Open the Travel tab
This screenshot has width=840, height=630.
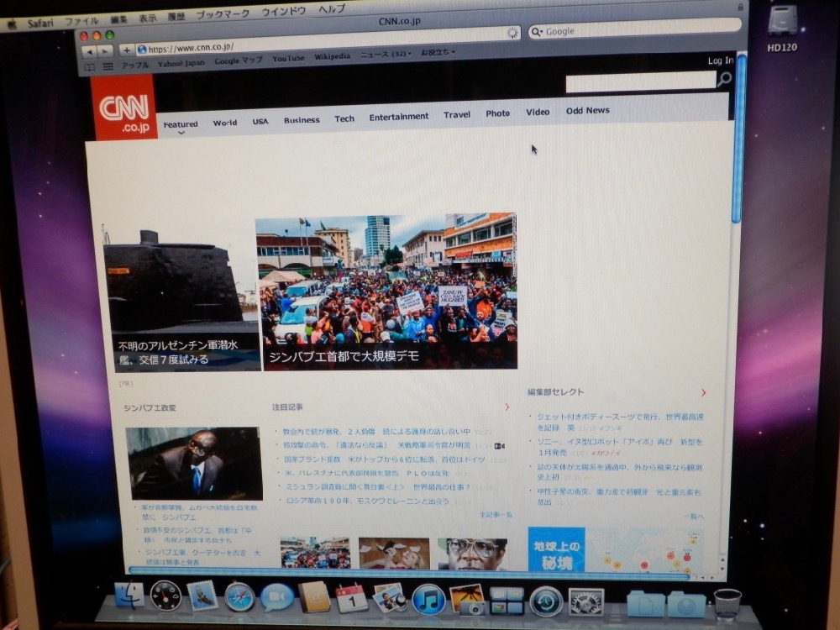pos(457,114)
